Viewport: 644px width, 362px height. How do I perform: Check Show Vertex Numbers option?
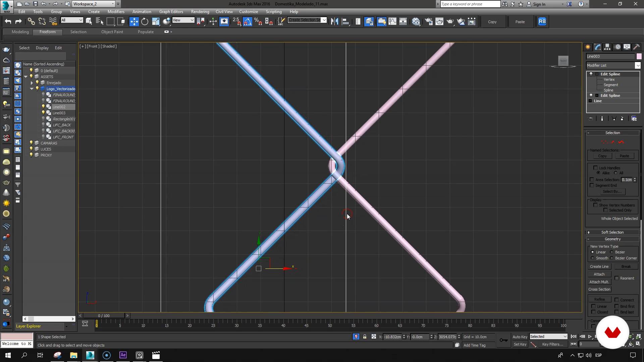[595, 205]
